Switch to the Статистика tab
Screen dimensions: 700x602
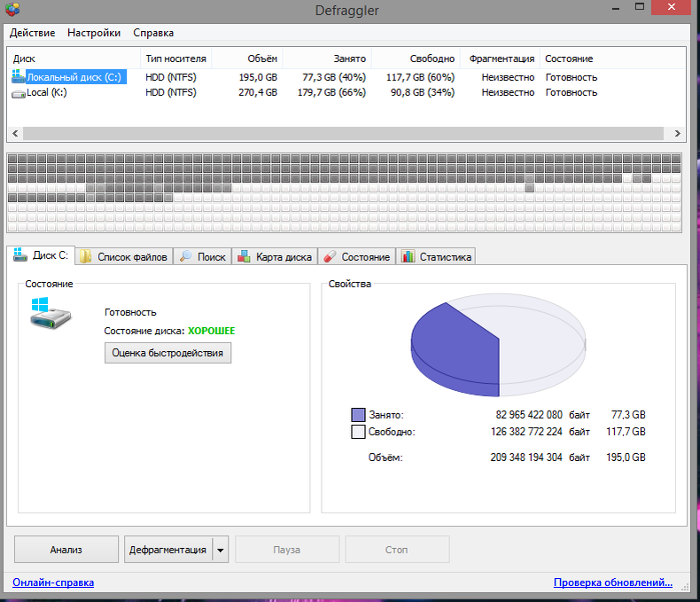(436, 257)
